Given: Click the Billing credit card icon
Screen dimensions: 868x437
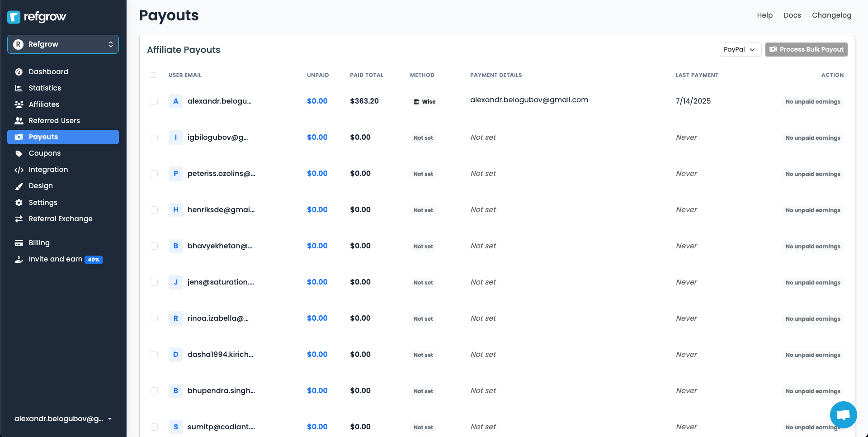Looking at the screenshot, I should [x=19, y=243].
